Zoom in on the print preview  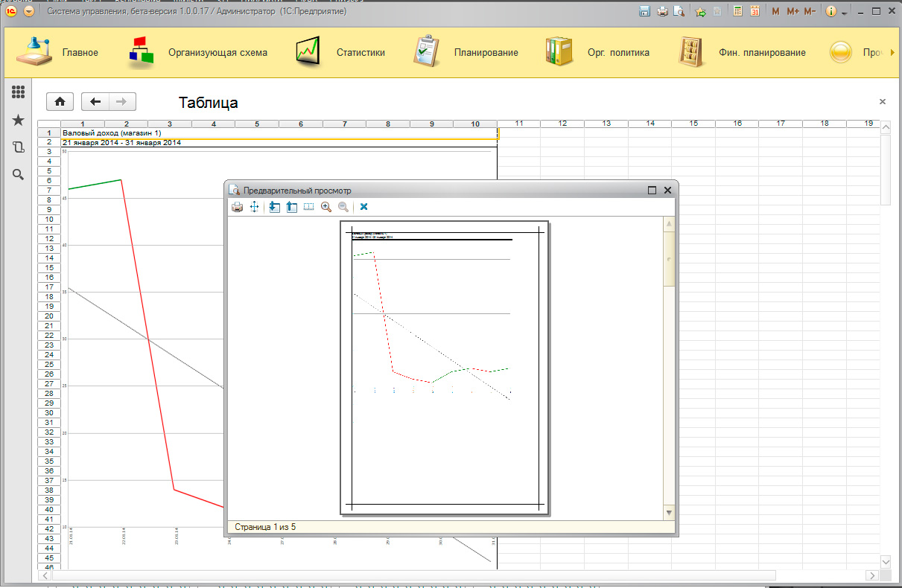point(325,207)
